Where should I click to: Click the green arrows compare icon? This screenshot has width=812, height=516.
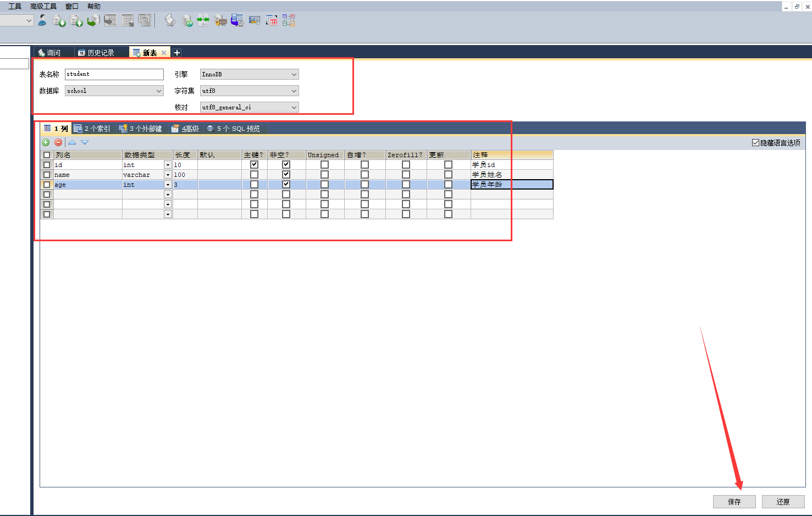pyautogui.click(x=203, y=20)
